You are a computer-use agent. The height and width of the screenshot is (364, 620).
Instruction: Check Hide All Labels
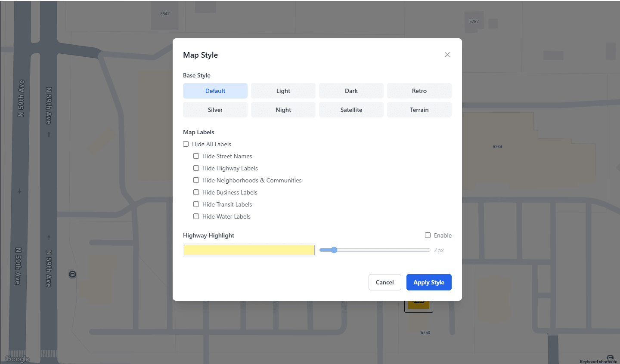186,144
